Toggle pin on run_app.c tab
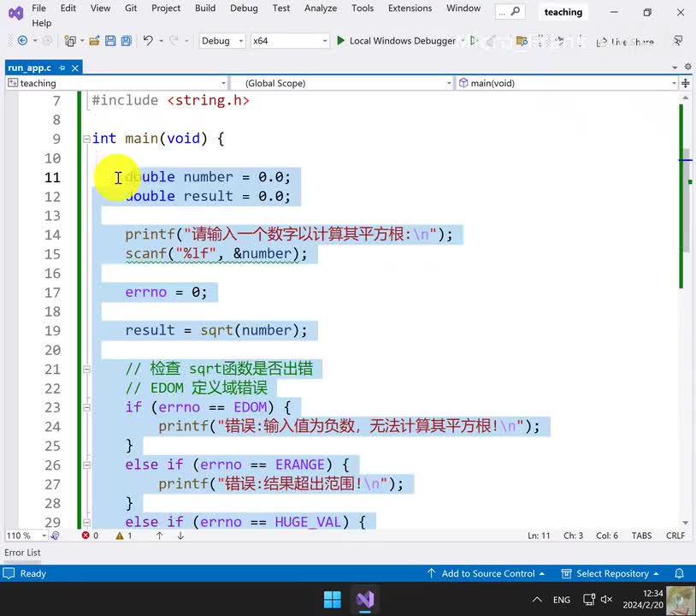Screen dimensions: 696x616 (60, 68)
